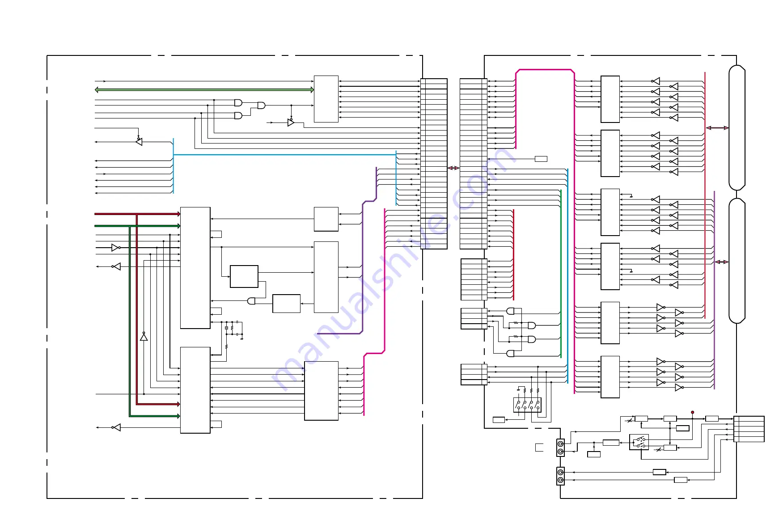Click the lower dual jack connector
Screen dimensions: 783x532
(x=560, y=477)
